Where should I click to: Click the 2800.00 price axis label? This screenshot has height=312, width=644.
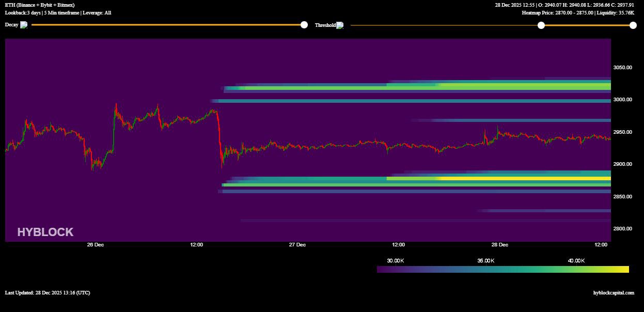[x=622, y=229]
